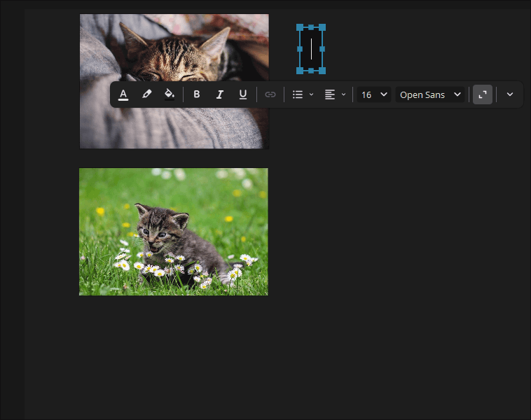This screenshot has height=420, width=531.
Task: Click the font color A icon
Action: pos(123,94)
